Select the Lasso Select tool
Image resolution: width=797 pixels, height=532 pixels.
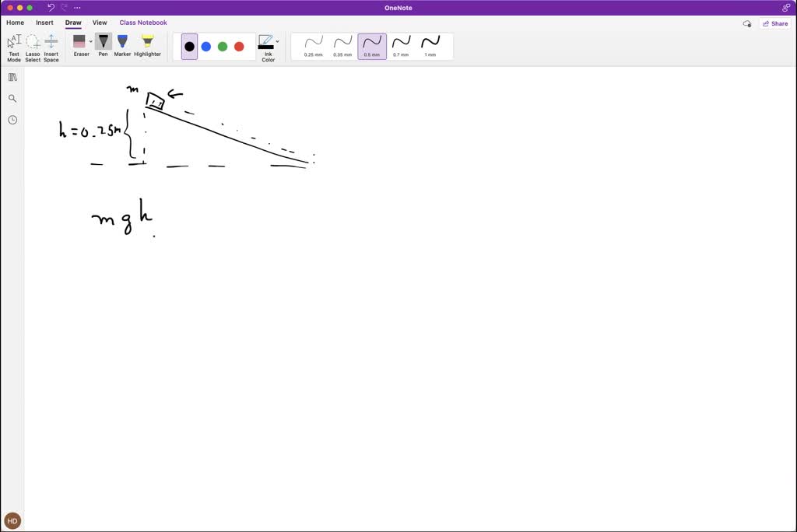point(33,47)
